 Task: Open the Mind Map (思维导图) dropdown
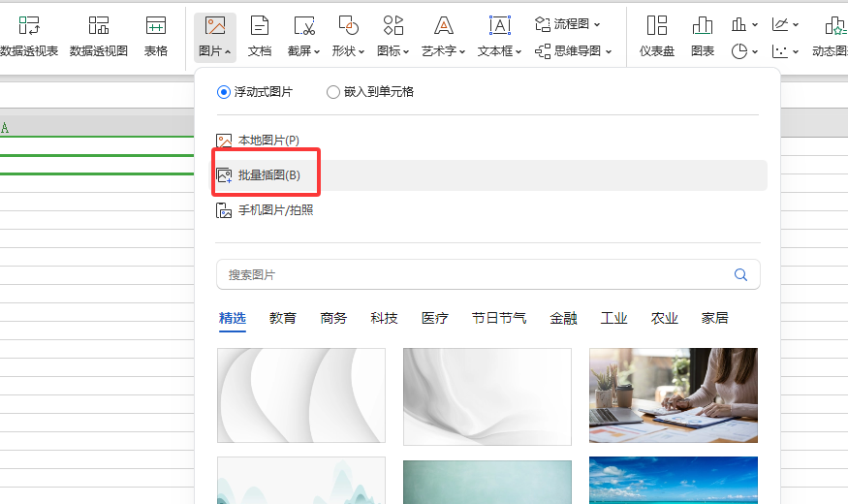[574, 50]
